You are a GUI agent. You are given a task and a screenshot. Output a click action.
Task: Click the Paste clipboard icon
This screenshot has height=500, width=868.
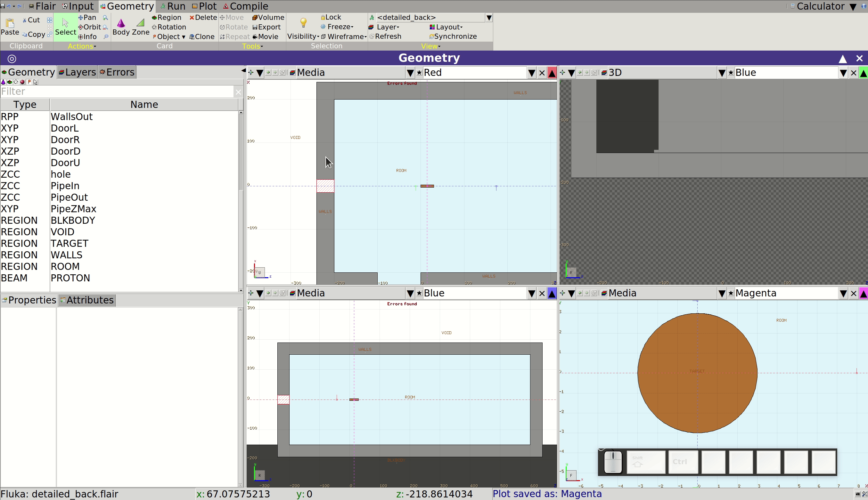10,27
